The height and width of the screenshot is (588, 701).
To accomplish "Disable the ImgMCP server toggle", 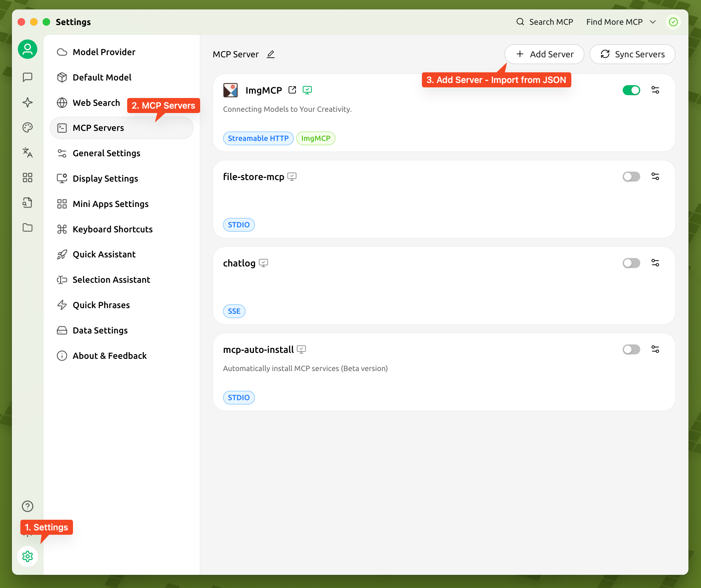I will pos(631,90).
